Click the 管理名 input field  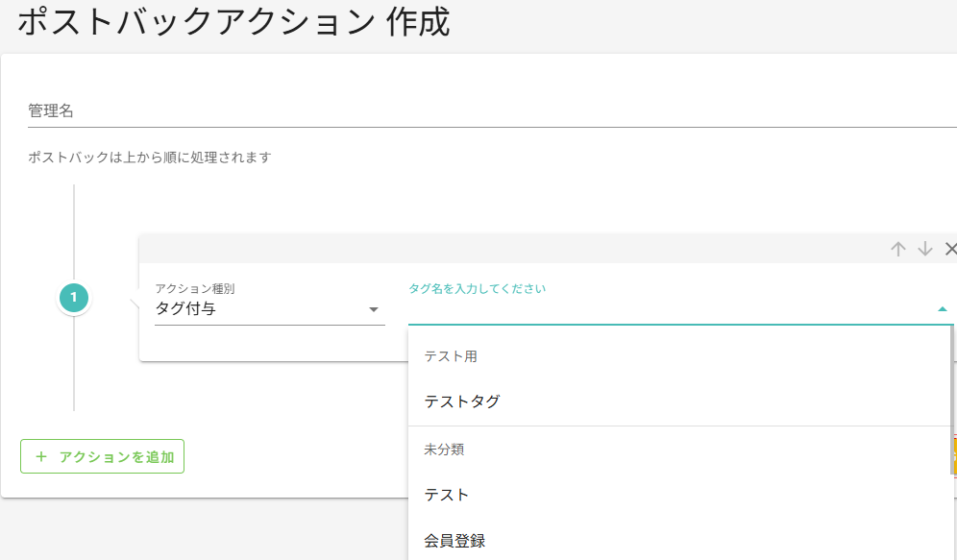click(x=288, y=115)
